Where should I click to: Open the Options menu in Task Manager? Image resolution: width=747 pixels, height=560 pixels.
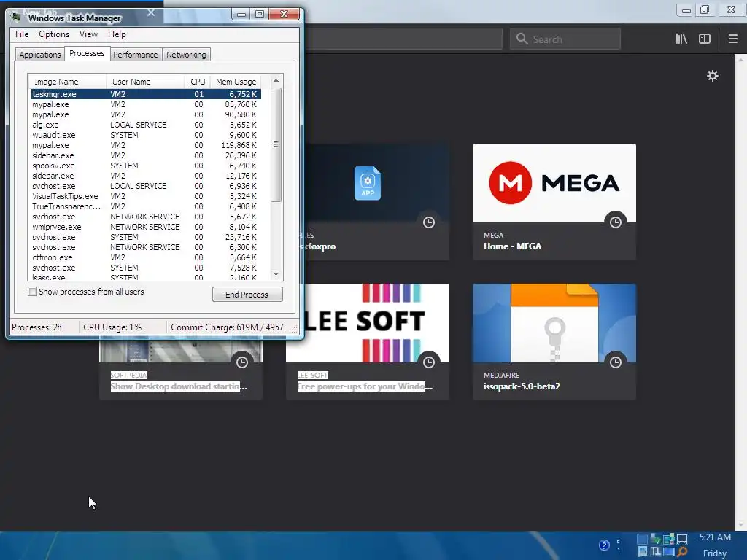click(x=54, y=34)
